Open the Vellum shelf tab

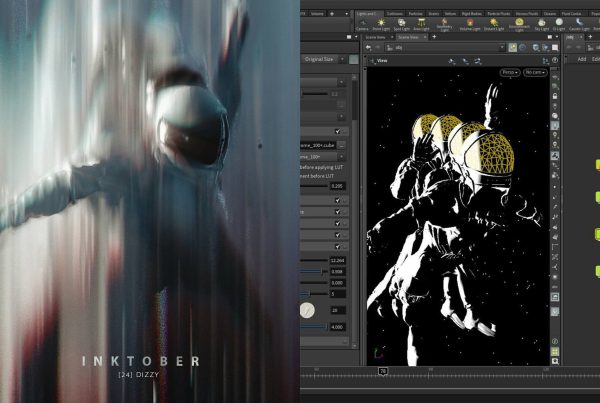(x=450, y=14)
